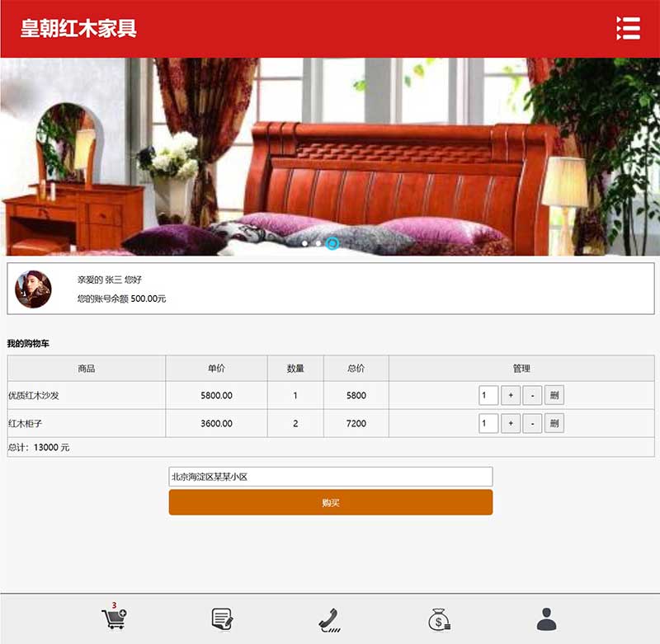Delete 红木柜子 from cart

[554, 423]
